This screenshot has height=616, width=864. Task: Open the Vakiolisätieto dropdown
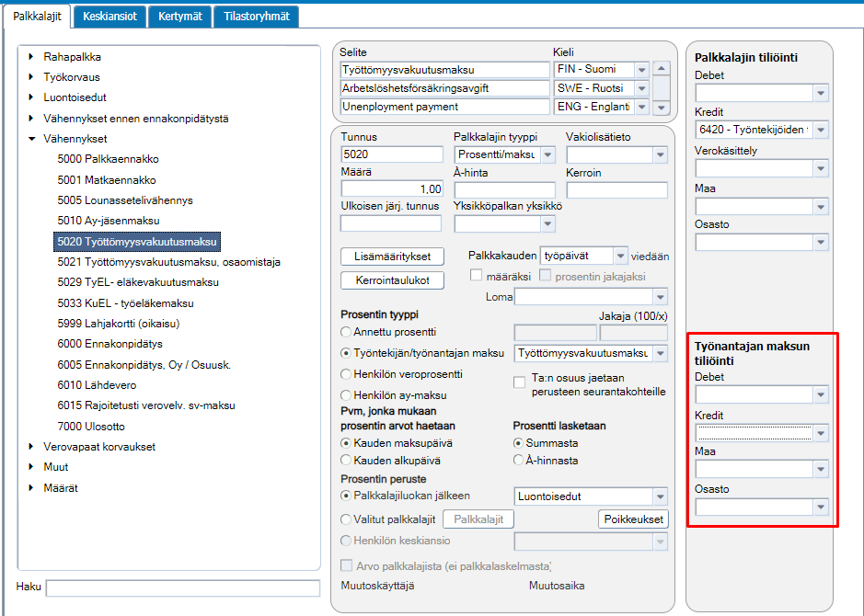[660, 155]
